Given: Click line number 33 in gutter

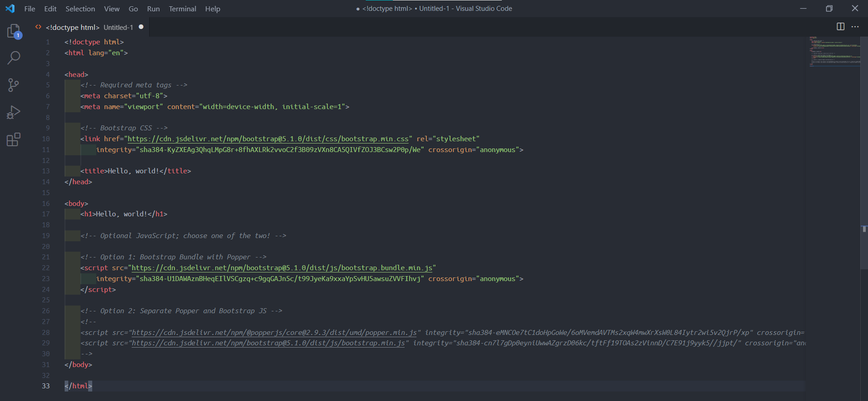Looking at the screenshot, I should click(x=46, y=386).
